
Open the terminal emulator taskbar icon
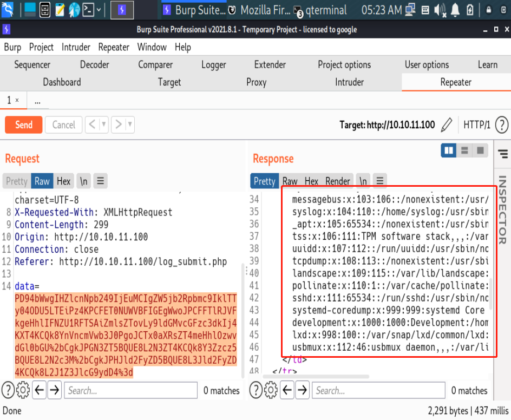coord(88,10)
